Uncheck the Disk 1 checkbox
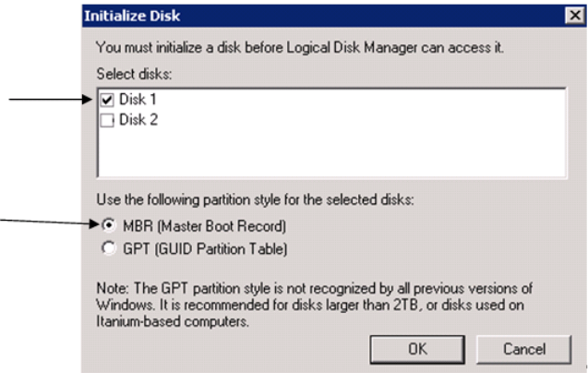 pos(107,100)
